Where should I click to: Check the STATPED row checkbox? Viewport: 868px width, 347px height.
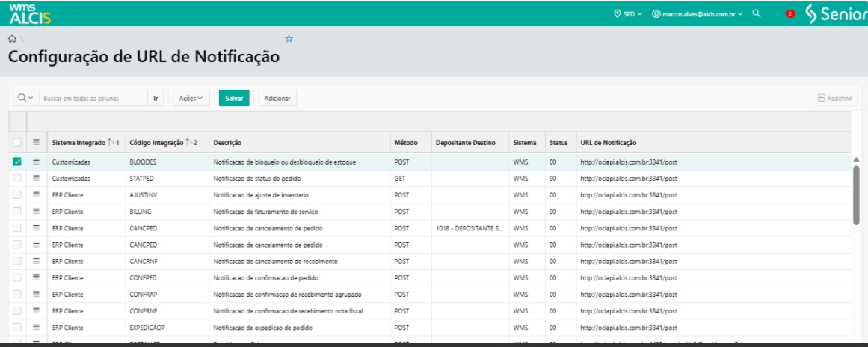(x=17, y=178)
